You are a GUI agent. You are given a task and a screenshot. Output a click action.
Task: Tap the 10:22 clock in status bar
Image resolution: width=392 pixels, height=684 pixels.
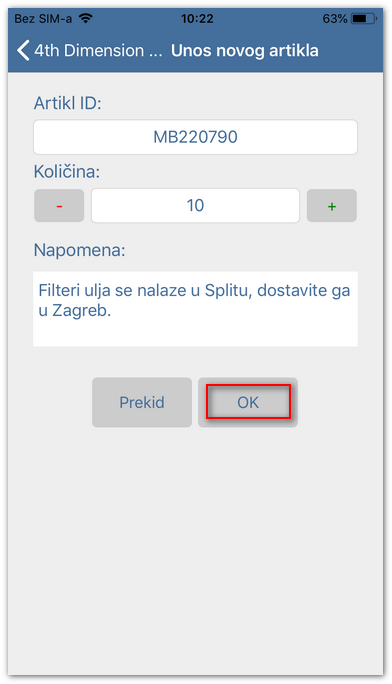(197, 18)
